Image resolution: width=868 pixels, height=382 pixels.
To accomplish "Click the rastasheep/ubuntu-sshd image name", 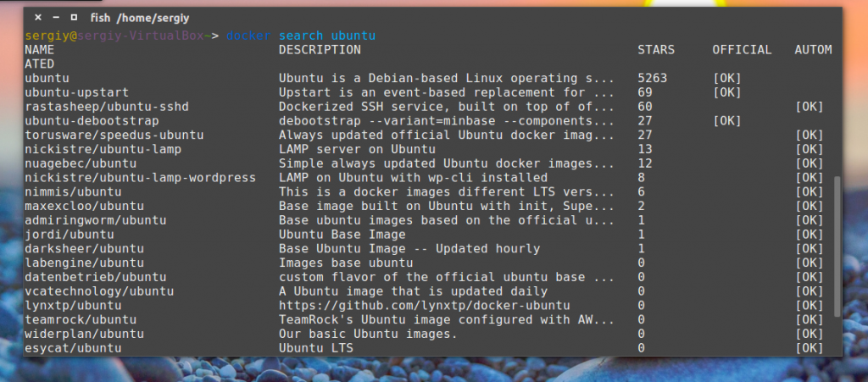I will pyautogui.click(x=106, y=107).
